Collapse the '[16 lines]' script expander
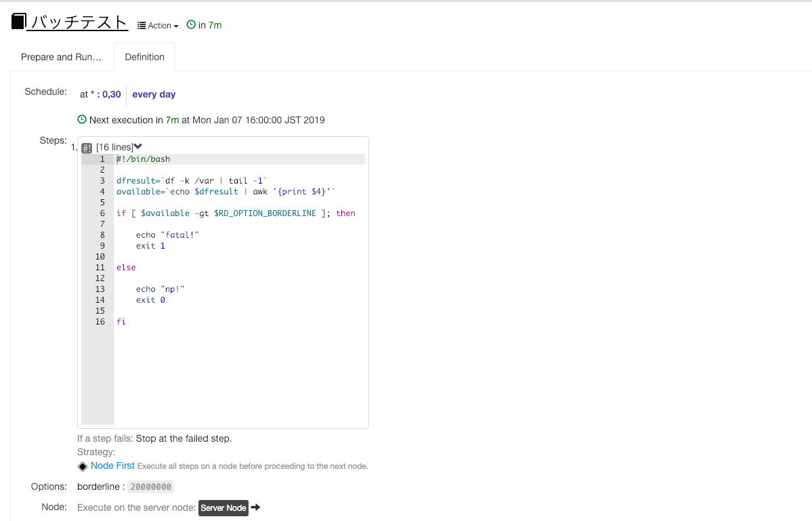The width and height of the screenshot is (812, 521). pyautogui.click(x=119, y=147)
